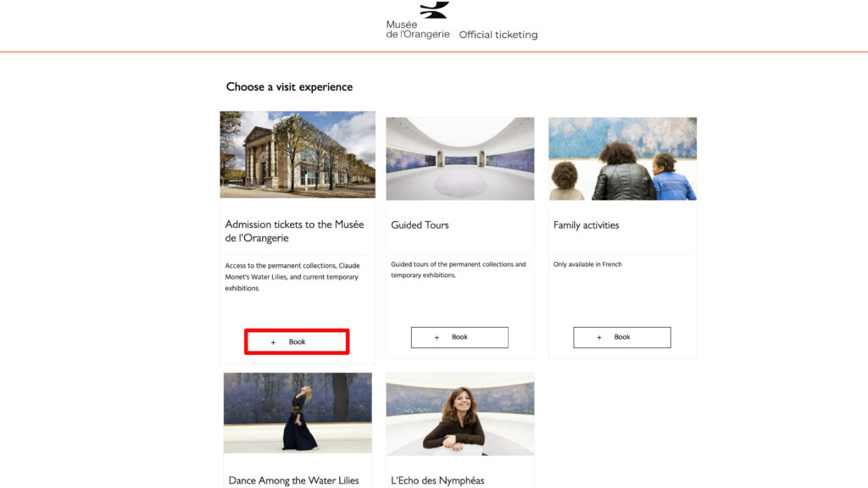Image resolution: width=868 pixels, height=488 pixels.
Task: Click the Admission tickets to the Musée title
Action: (294, 231)
